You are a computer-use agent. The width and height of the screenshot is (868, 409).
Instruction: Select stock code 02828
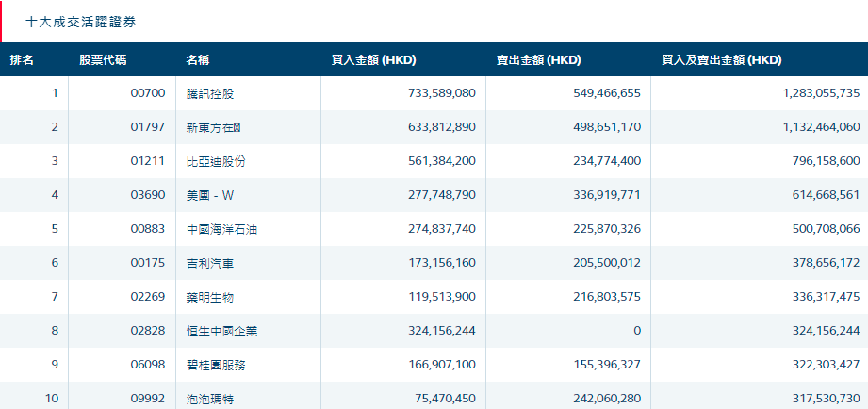point(148,331)
